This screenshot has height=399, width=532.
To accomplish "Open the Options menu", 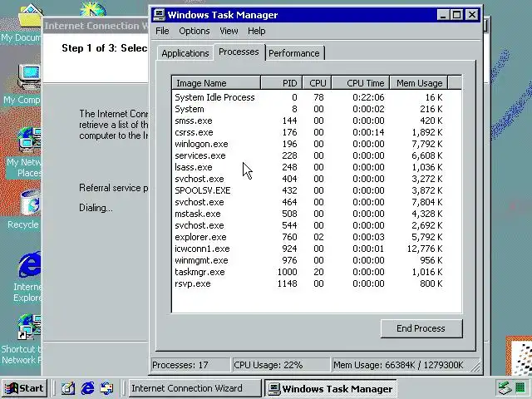I will (x=195, y=31).
